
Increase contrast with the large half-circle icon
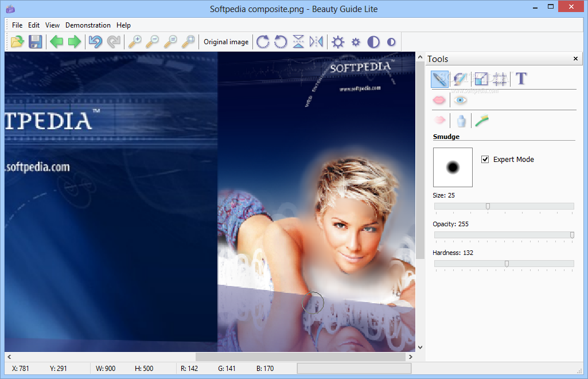point(373,42)
